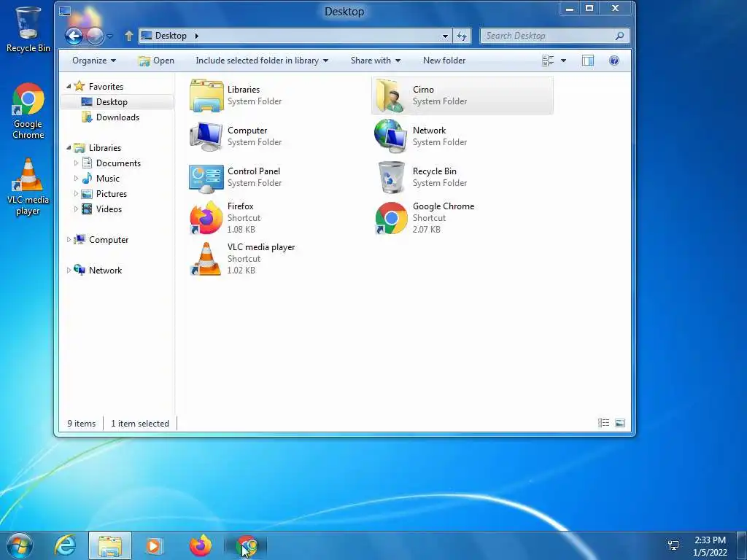Click the Change your view icon
Image resolution: width=747 pixels, height=560 pixels.
pyautogui.click(x=548, y=61)
